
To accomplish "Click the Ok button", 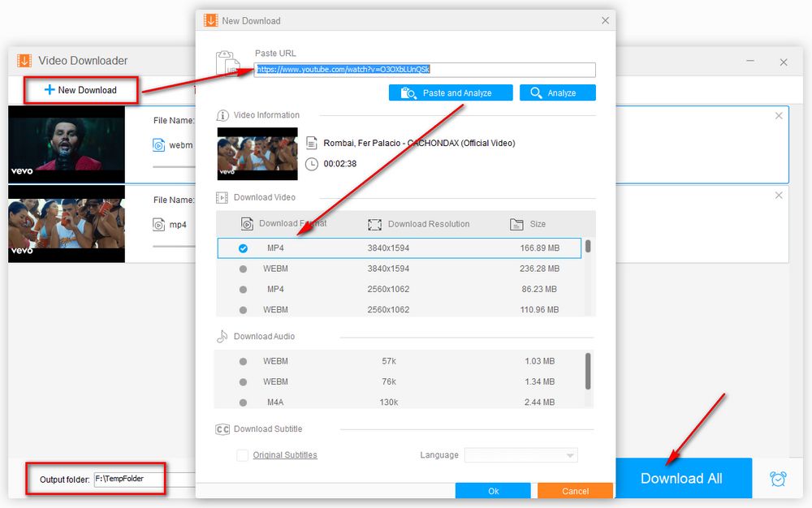I will pyautogui.click(x=493, y=491).
